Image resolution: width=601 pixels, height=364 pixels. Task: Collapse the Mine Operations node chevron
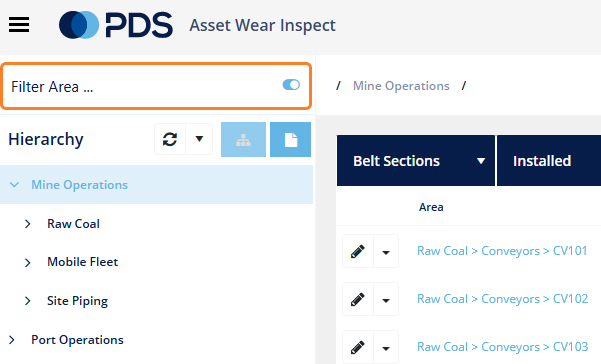[14, 185]
